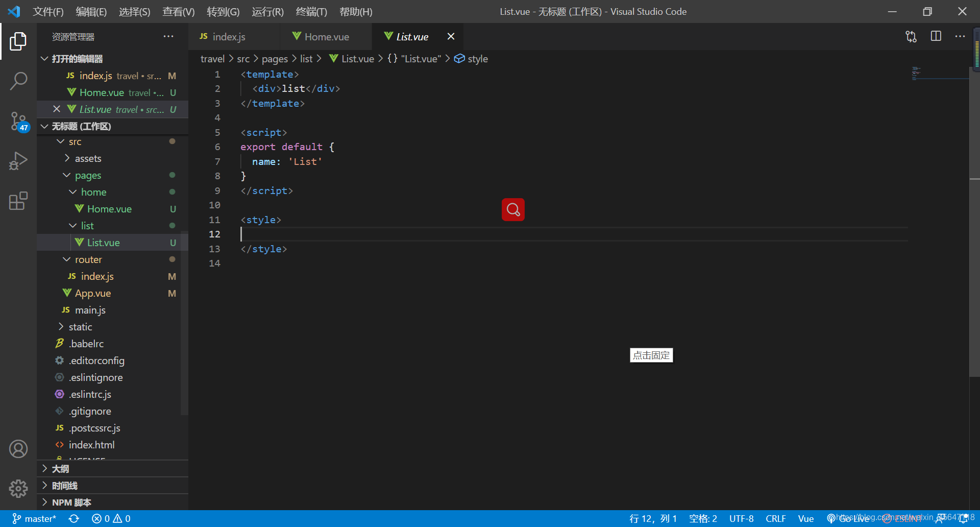Switch to the index.js editor tab
Screen dimensions: 980x527
[x=234, y=36]
